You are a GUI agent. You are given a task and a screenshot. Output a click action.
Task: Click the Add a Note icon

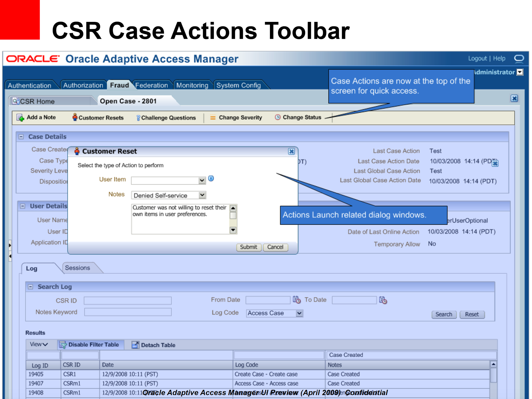coord(20,118)
